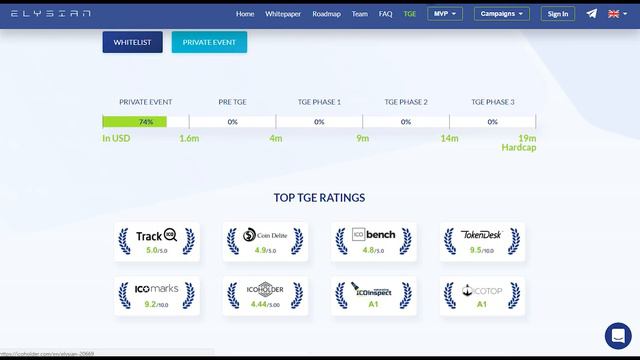Open the Roadmap menu item
Image resolution: width=640 pixels, height=360 pixels.
click(327, 14)
